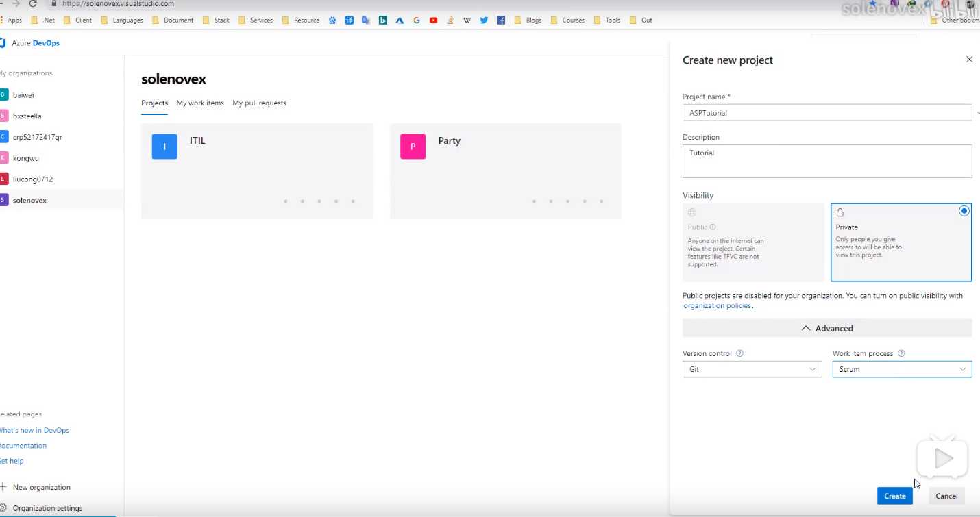Open the Apps grid shortcut in bookmarks bar
The width and height of the screenshot is (980, 517).
(x=11, y=21)
